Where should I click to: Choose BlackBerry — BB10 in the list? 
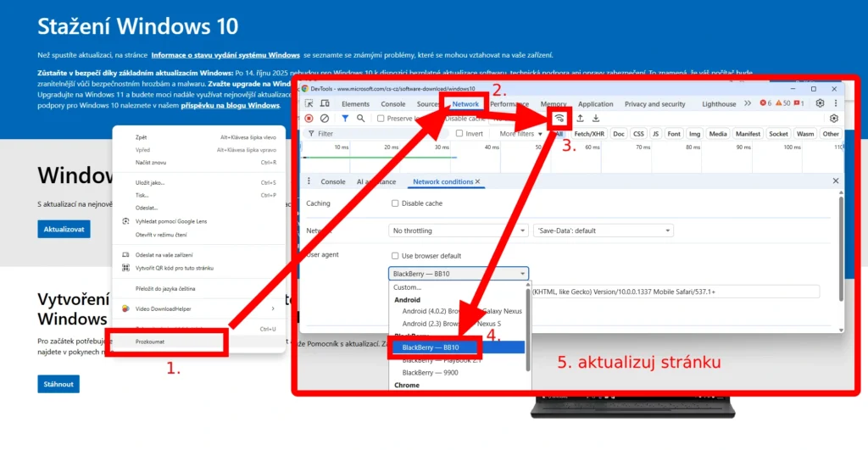click(457, 347)
